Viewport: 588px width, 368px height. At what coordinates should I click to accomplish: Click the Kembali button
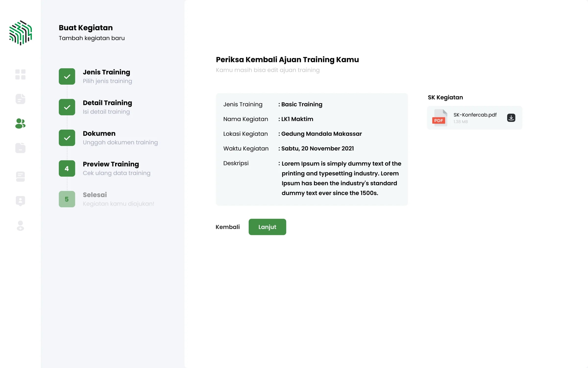(x=228, y=227)
